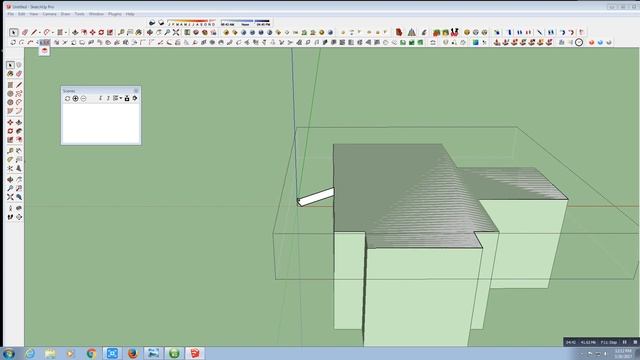The width and height of the screenshot is (640, 360).
Task: Click the red sphere icon below the top toolbars
Action: click(x=44, y=50)
